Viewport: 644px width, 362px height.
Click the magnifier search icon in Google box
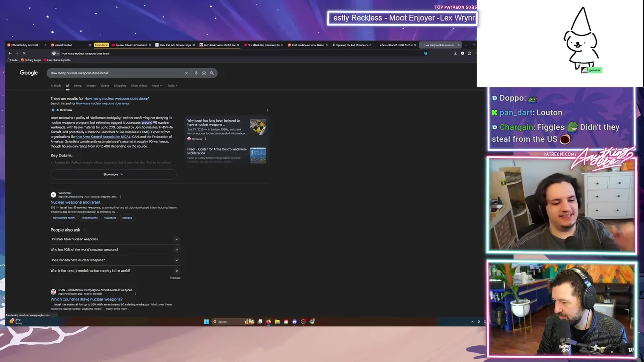(212, 73)
